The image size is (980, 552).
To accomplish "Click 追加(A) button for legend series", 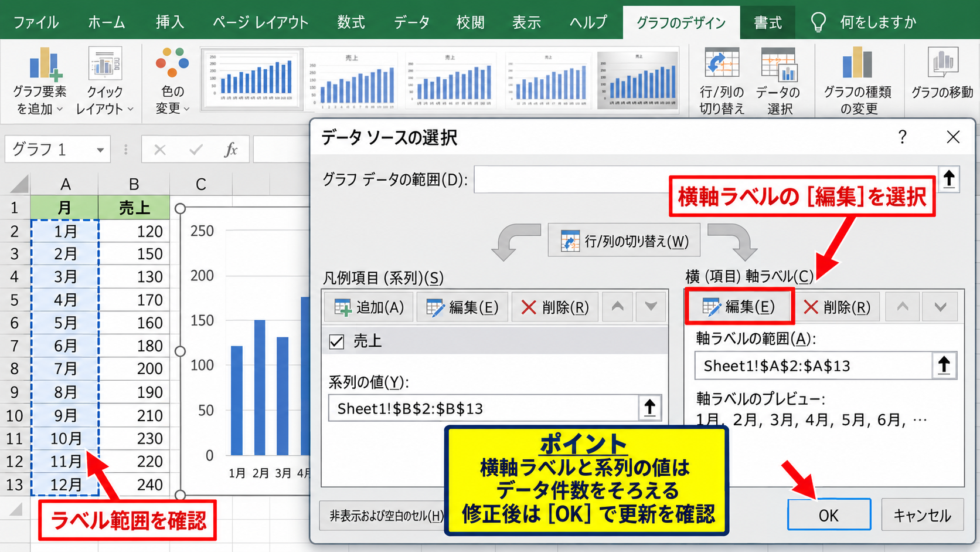I will (x=369, y=307).
